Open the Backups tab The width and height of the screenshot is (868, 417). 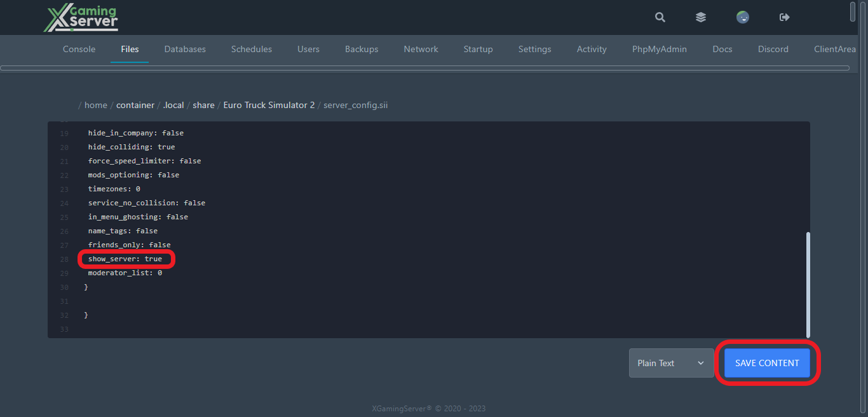pyautogui.click(x=362, y=49)
